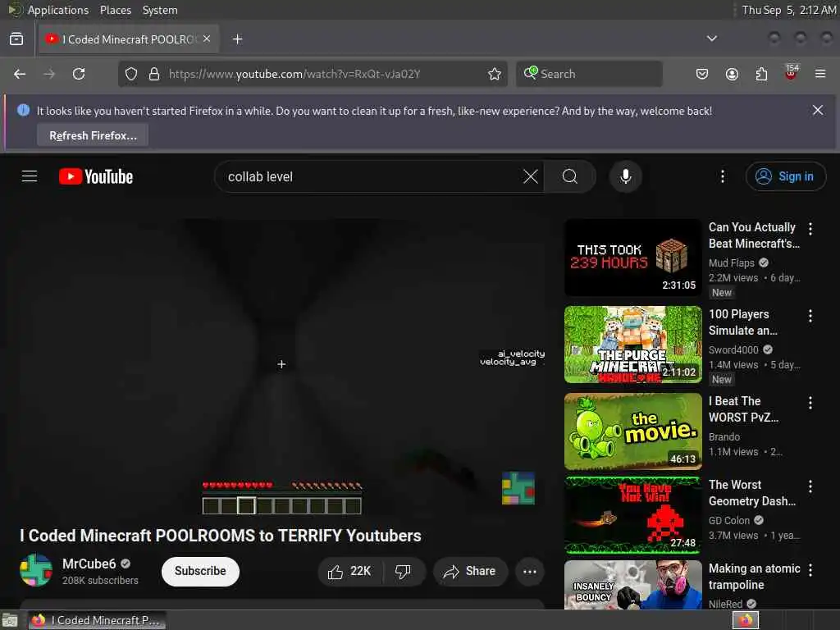Open the Firefox account icon
Viewport: 840px width, 630px height.
732,74
